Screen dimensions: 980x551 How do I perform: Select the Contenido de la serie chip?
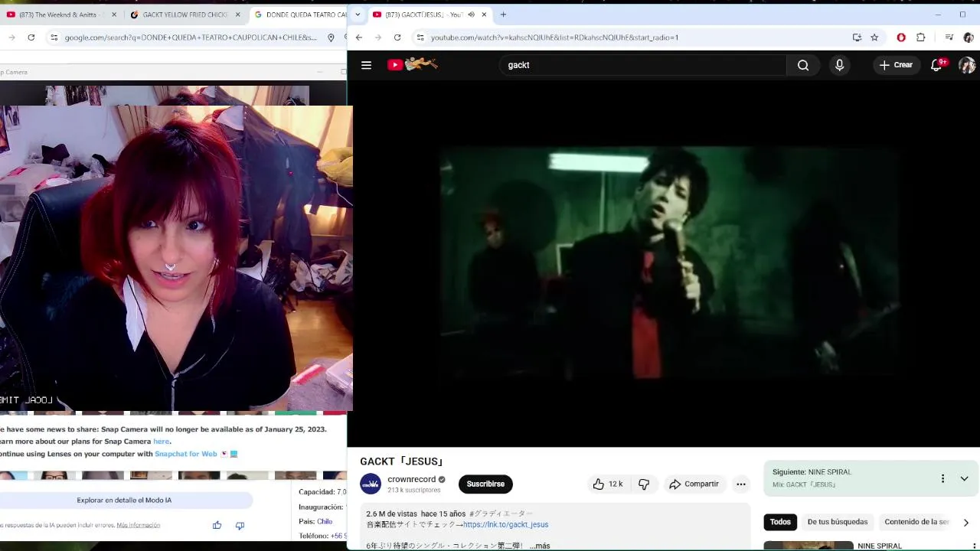(916, 522)
